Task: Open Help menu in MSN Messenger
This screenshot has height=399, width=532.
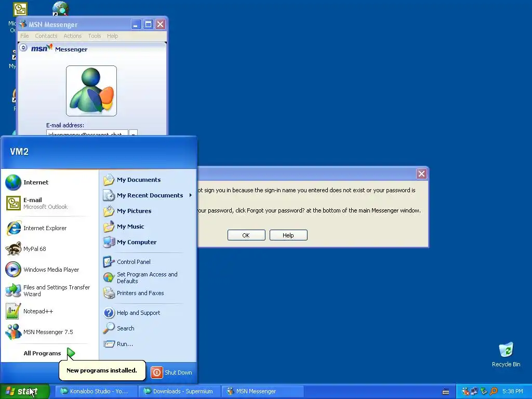Action: tap(112, 36)
